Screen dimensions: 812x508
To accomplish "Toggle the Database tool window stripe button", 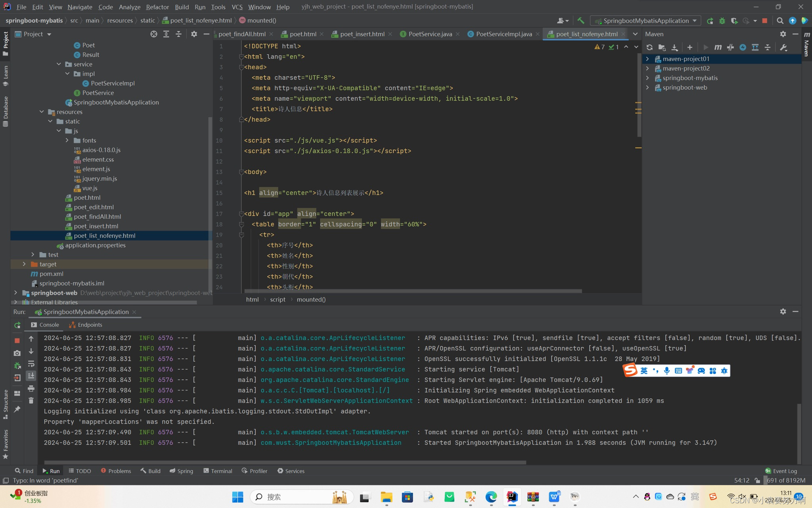I will [5, 111].
